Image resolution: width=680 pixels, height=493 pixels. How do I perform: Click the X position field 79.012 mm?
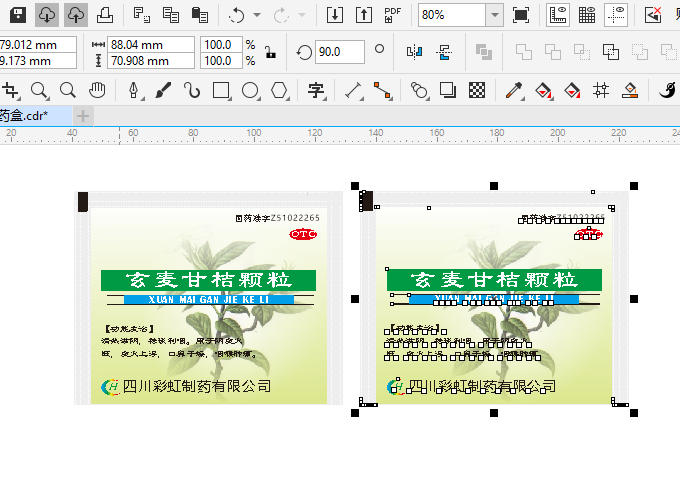coord(38,45)
